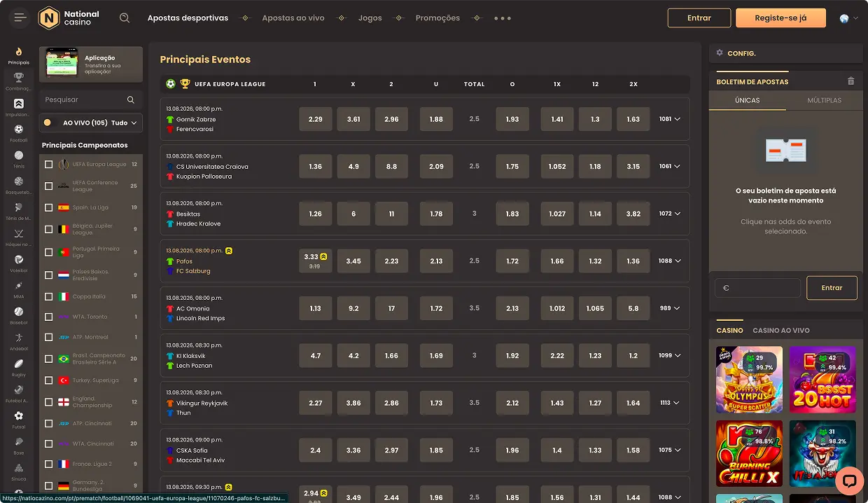Select the England. Championship checkbox
Viewport: 868px width, 503px height.
(48, 402)
